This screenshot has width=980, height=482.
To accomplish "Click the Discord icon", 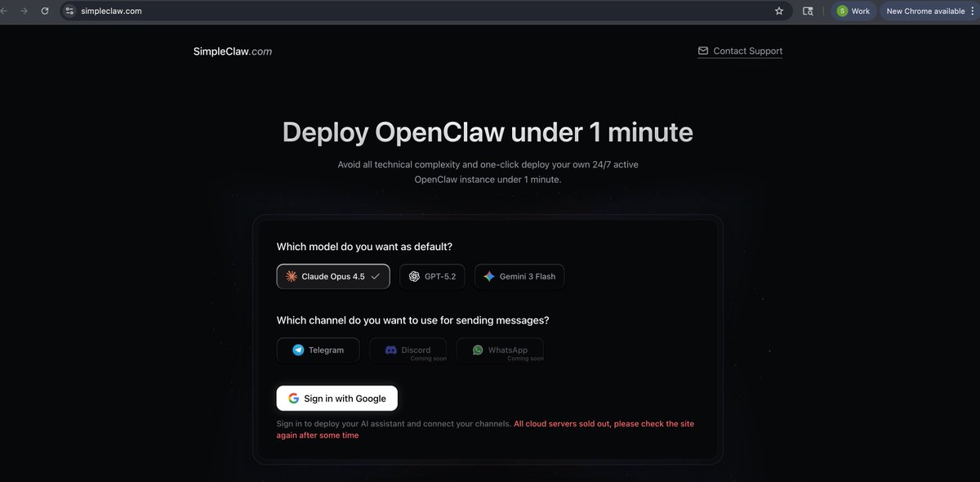I will pyautogui.click(x=390, y=349).
